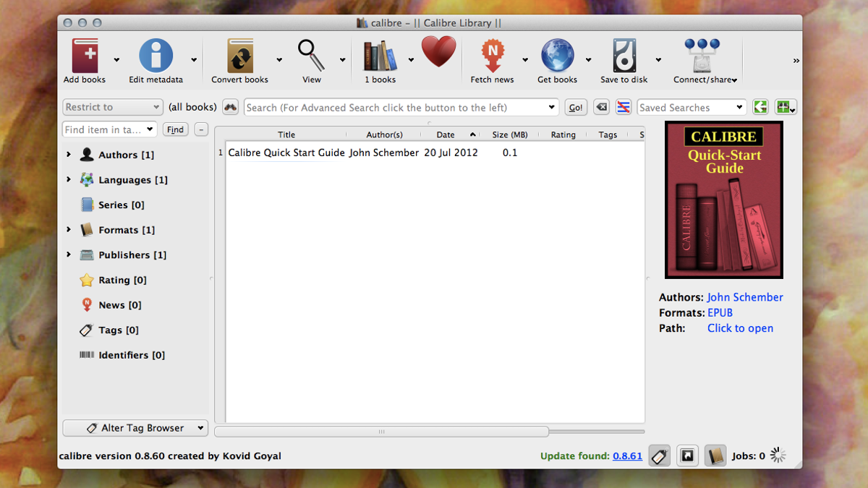Expand the Authors category

pos(69,155)
